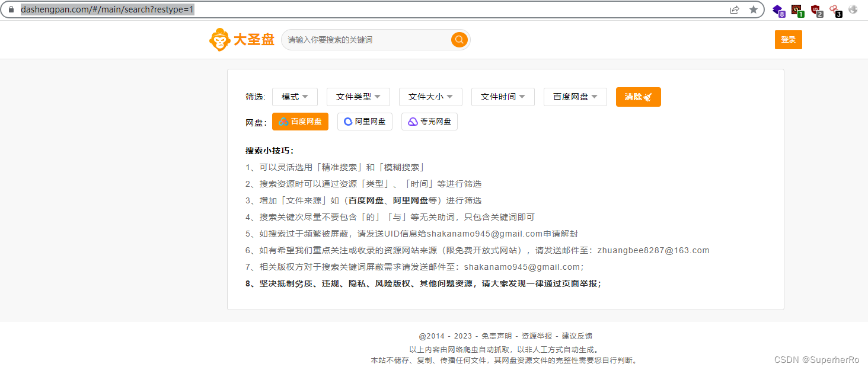Click the share page icon in address bar
The height and width of the screenshot is (370, 868).
point(735,9)
